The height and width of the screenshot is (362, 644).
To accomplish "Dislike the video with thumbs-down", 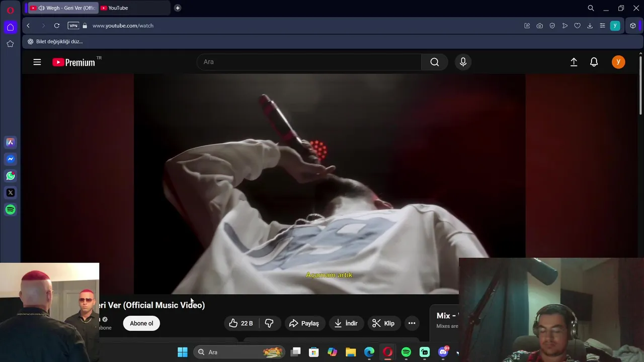I will point(269,323).
